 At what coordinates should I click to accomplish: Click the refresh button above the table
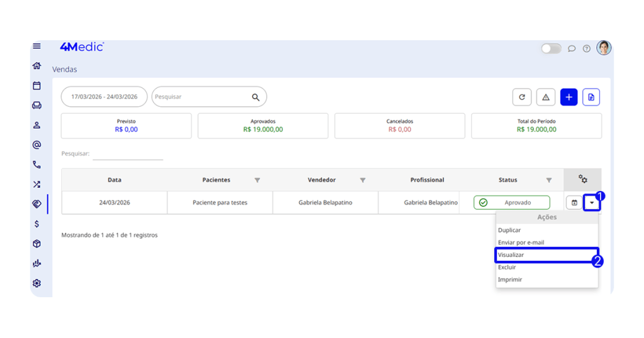pyautogui.click(x=521, y=97)
